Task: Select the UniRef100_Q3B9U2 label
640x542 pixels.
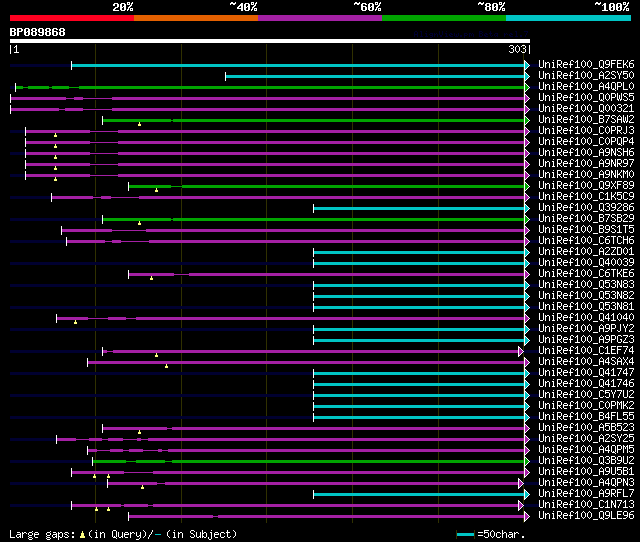Action: 586,461
